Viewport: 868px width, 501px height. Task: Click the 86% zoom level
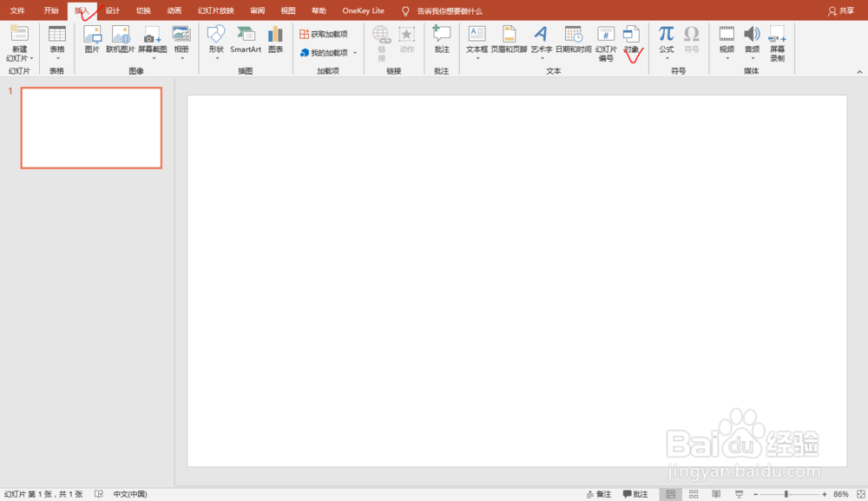(841, 494)
